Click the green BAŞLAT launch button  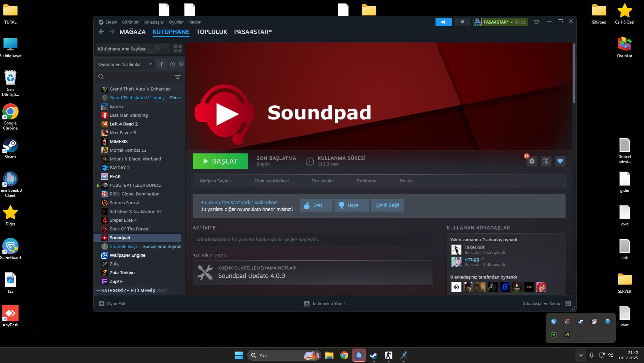coord(220,161)
